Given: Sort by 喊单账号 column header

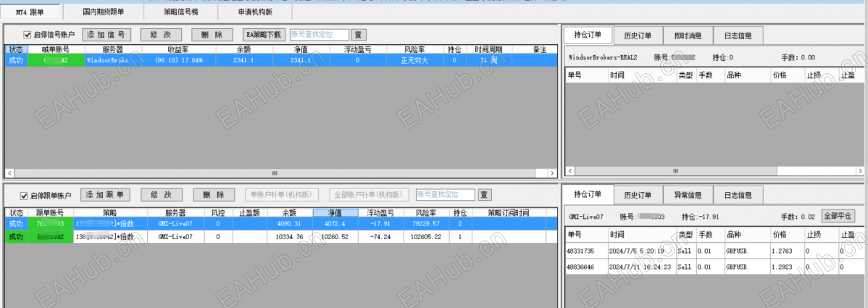Looking at the screenshot, I should tap(55, 49).
